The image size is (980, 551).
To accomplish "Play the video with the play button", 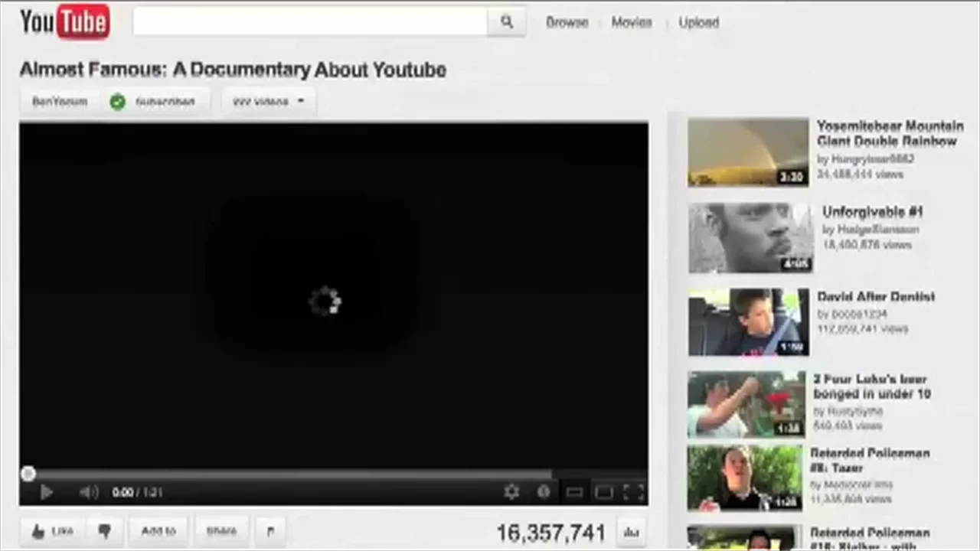I will (x=46, y=493).
